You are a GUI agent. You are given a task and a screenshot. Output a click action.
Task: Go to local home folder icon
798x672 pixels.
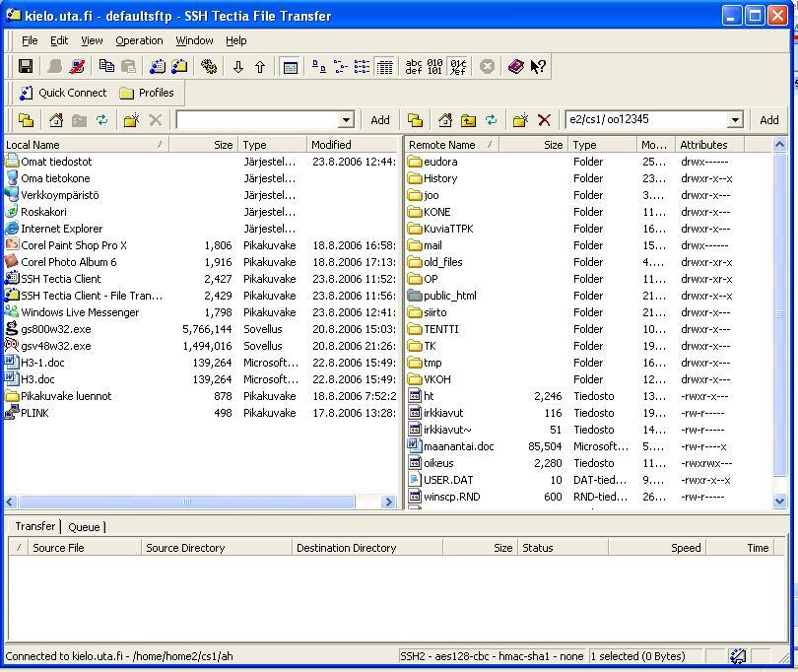[x=56, y=120]
